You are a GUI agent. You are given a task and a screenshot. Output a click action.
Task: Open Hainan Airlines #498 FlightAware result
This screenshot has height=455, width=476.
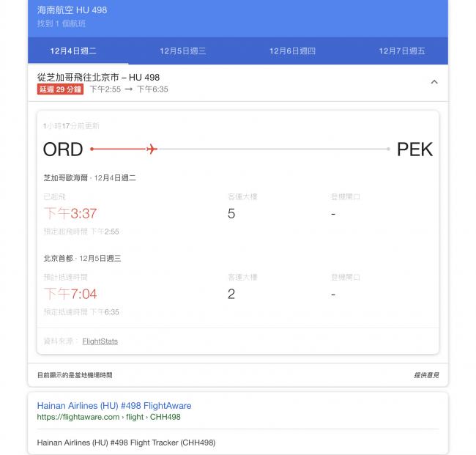tap(114, 404)
